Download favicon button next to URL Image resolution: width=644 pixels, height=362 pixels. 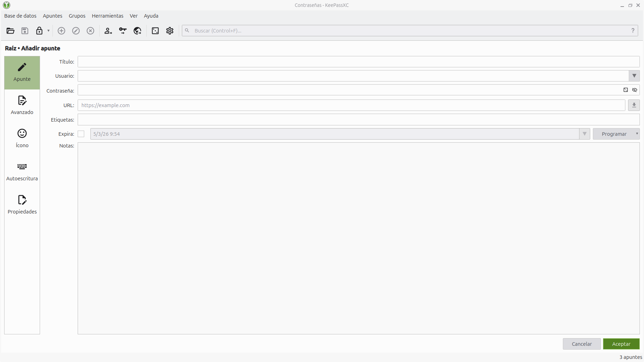point(634,105)
